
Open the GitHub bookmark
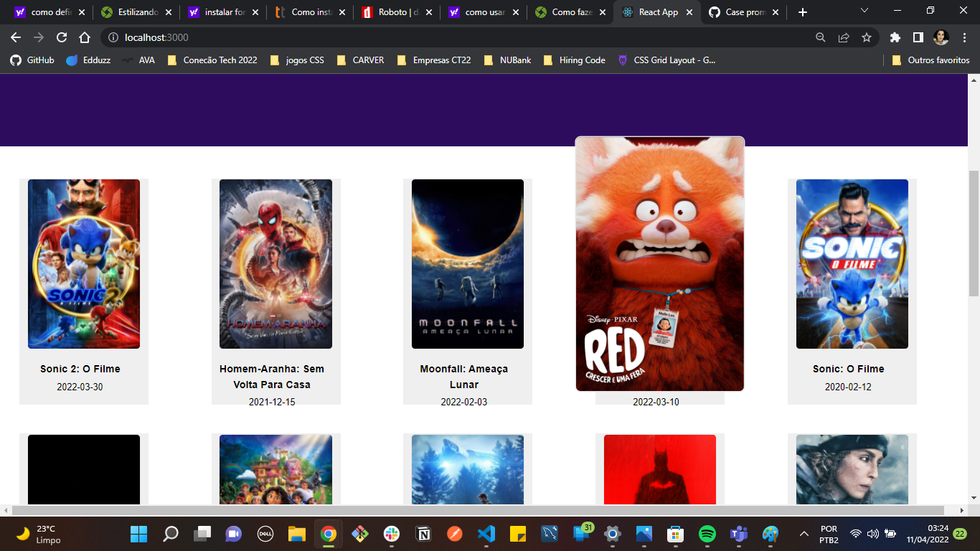(x=32, y=60)
